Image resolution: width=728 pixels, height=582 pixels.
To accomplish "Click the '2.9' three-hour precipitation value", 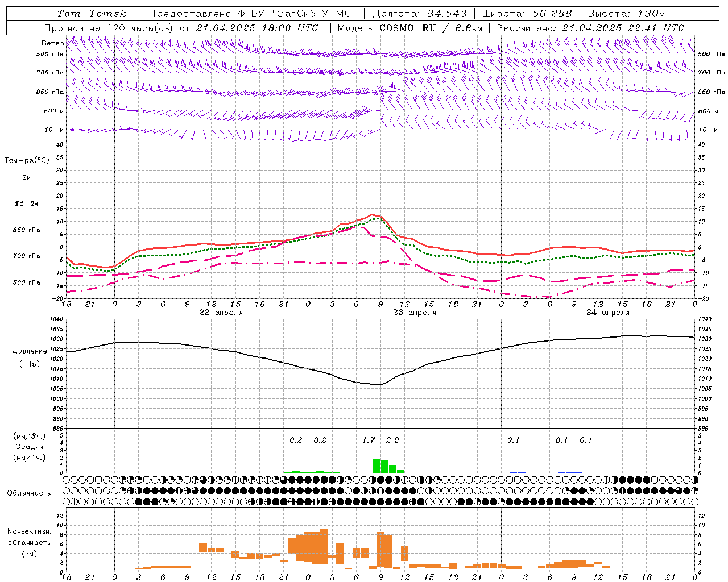I will coord(392,440).
